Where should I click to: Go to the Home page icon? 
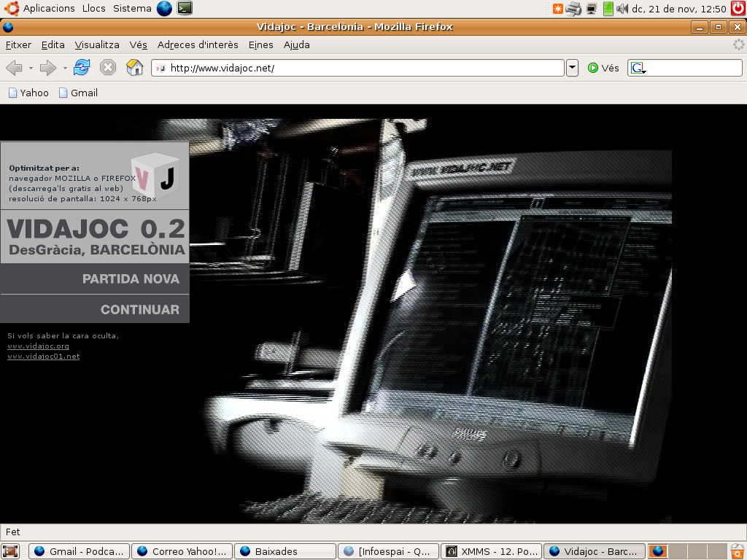tap(134, 68)
